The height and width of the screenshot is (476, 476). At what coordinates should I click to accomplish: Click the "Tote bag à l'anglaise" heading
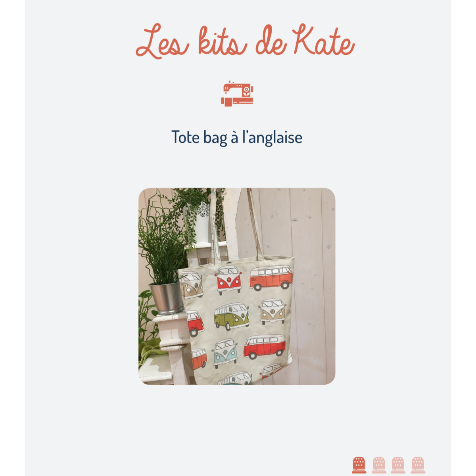click(x=237, y=137)
